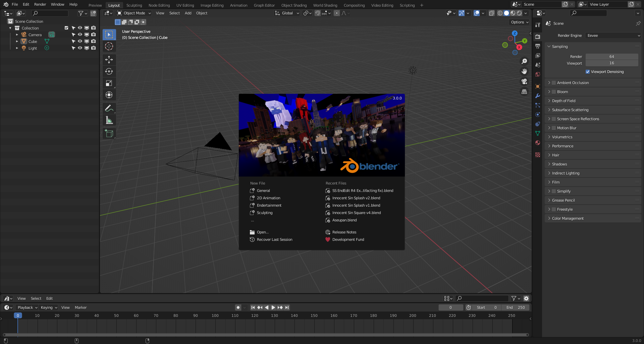Activate the Select Box tool
The image size is (644, 344).
[109, 35]
